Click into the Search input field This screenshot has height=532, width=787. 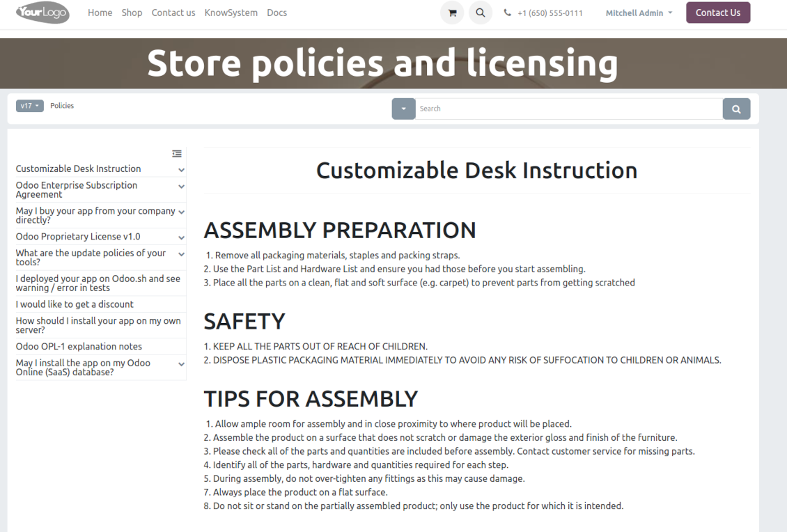point(568,109)
